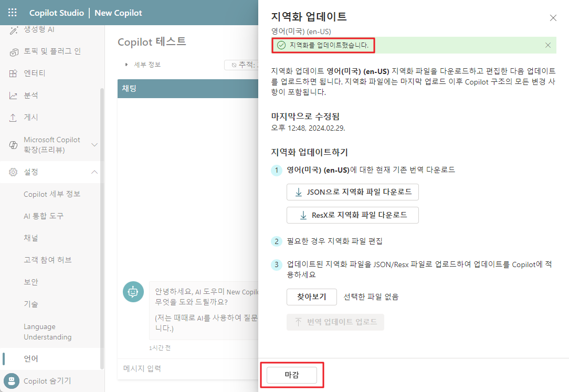This screenshot has height=392, width=569.
Task: Click the Settings gear icon
Action: pyautogui.click(x=14, y=172)
